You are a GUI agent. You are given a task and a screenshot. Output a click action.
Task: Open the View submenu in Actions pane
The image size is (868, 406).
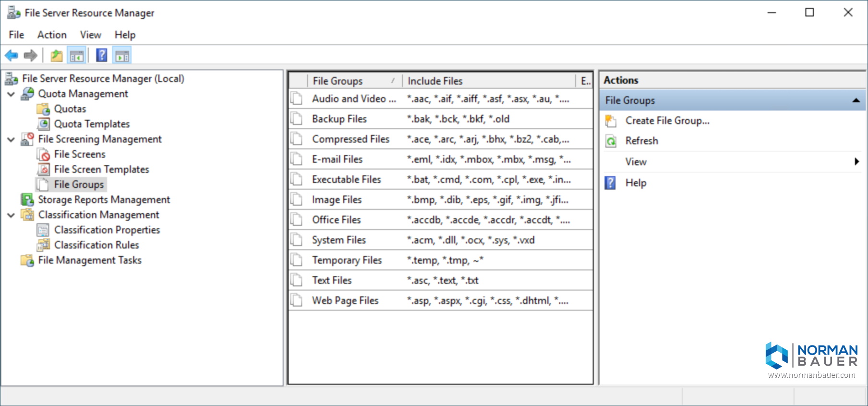(x=636, y=162)
